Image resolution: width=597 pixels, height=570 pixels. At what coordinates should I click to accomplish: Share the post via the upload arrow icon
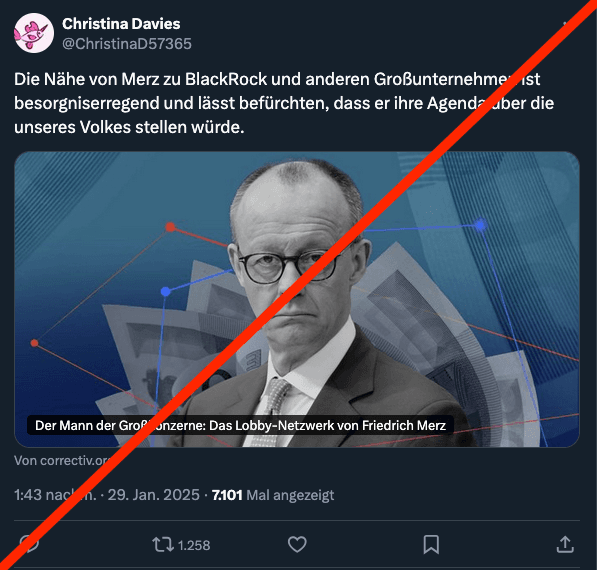point(565,544)
